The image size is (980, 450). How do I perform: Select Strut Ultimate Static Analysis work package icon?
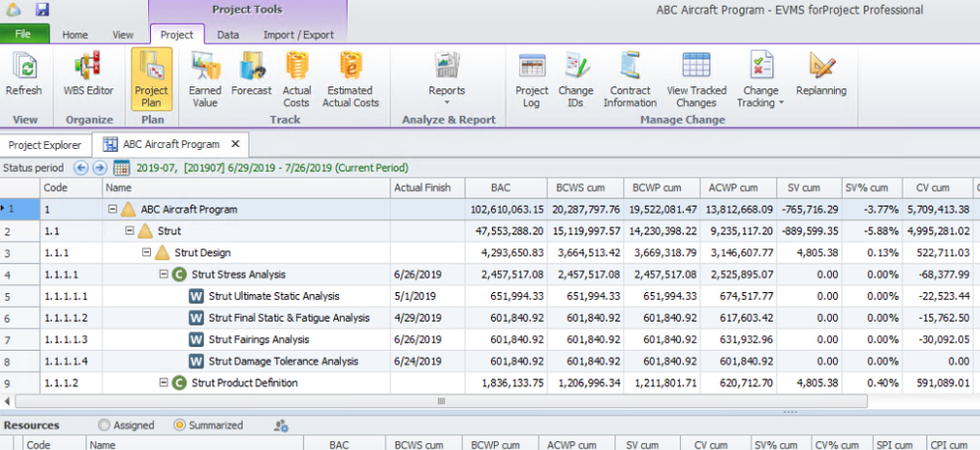[x=196, y=296]
